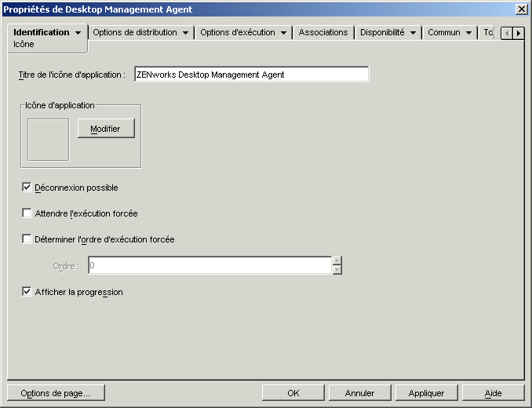Open Options de page button
The width and height of the screenshot is (532, 408).
coord(56,393)
